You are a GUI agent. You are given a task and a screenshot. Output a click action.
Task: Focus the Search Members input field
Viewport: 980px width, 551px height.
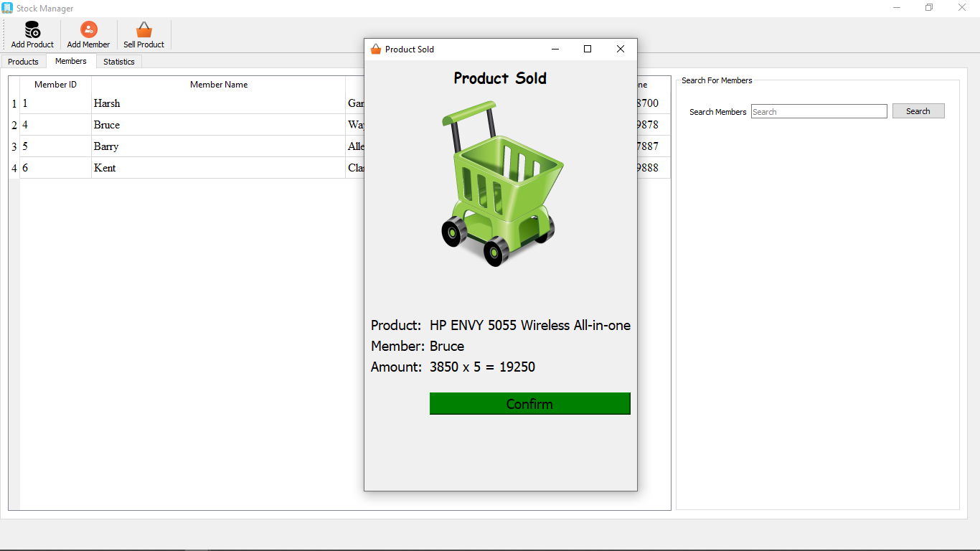819,111
